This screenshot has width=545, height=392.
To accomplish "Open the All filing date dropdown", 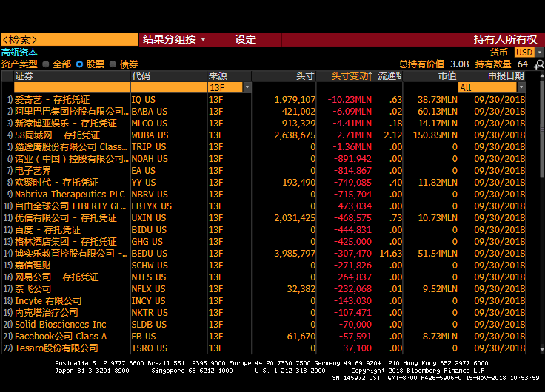I will click(x=521, y=87).
